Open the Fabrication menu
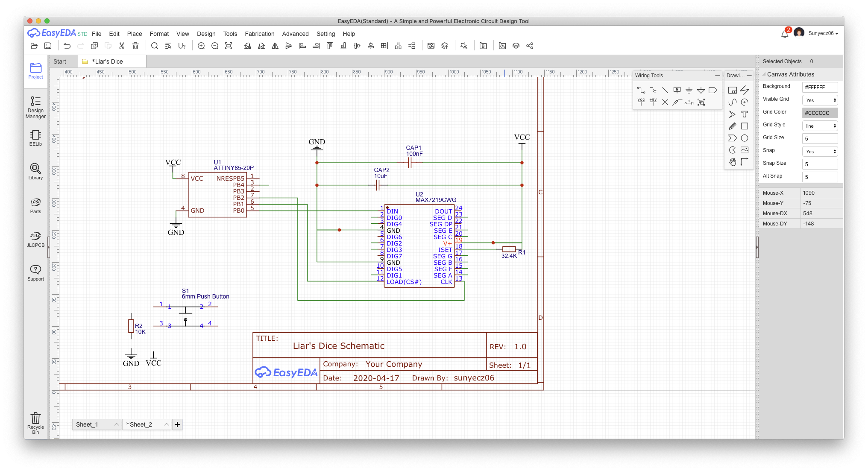Screen dimensions: 868x471 259,34
